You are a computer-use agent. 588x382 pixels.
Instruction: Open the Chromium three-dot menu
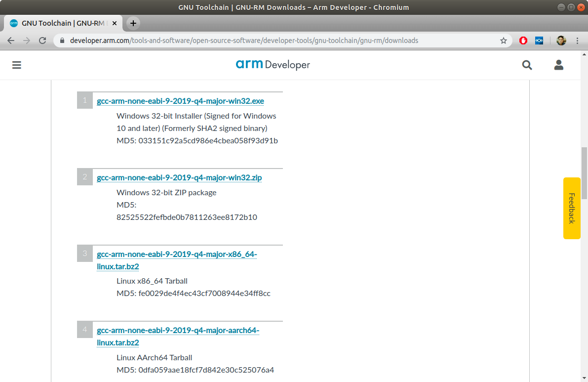coord(577,41)
